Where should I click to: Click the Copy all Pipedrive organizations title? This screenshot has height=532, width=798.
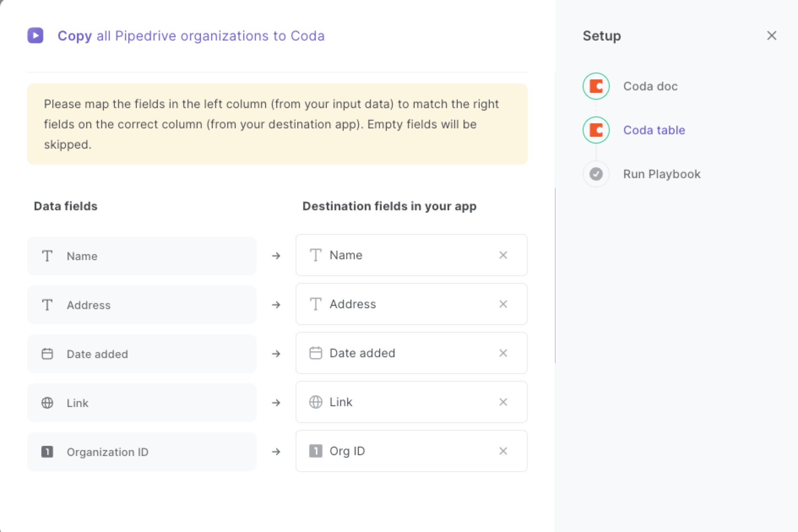click(191, 36)
